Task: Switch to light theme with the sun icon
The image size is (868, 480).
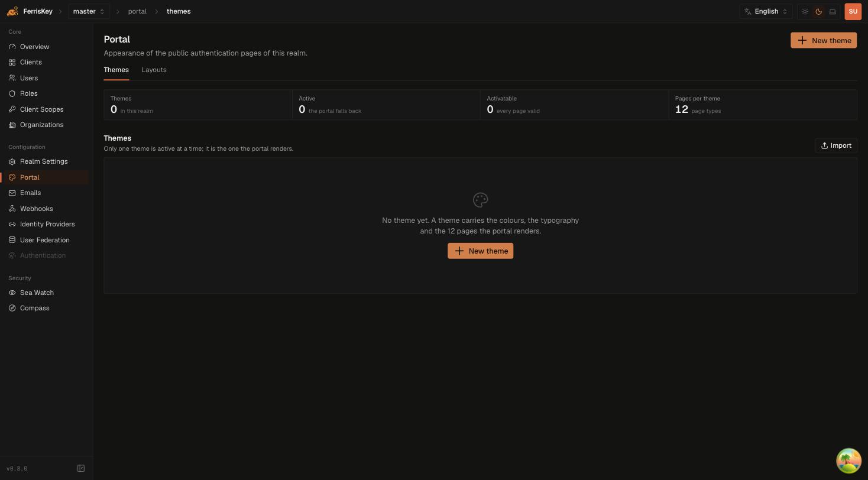Action: click(805, 11)
